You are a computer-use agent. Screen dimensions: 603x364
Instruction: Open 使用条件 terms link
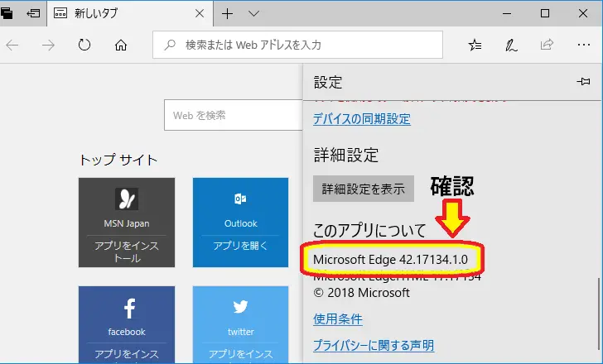338,319
